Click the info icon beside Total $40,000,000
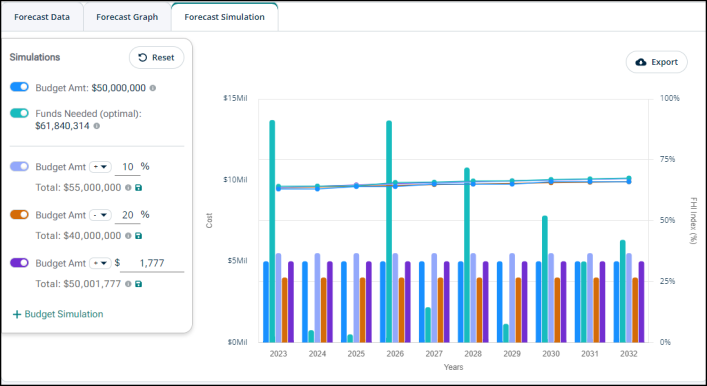 point(128,236)
